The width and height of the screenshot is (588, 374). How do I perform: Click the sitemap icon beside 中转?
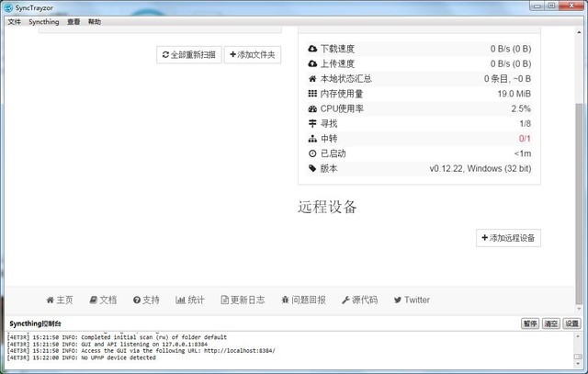(x=312, y=139)
